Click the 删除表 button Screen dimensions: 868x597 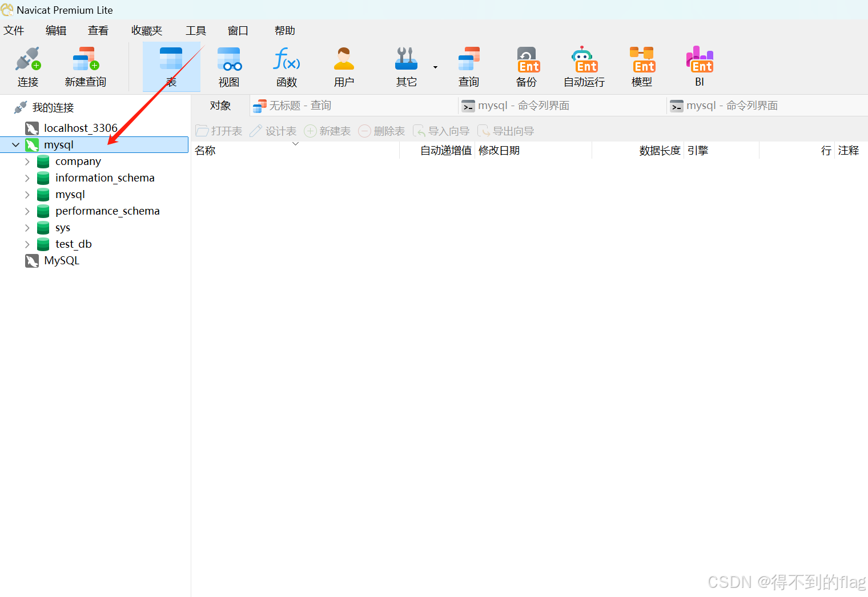pos(381,131)
